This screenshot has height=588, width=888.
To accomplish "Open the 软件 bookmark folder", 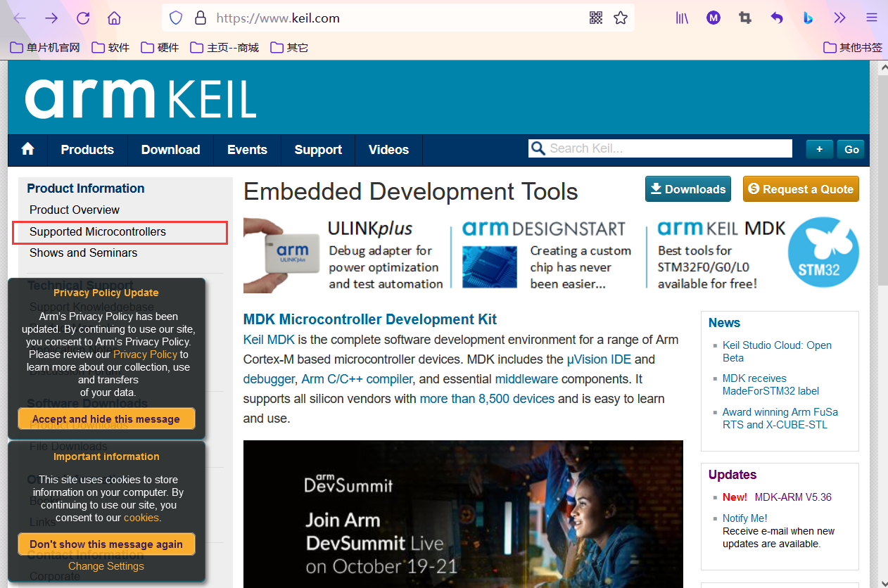I will click(x=110, y=48).
